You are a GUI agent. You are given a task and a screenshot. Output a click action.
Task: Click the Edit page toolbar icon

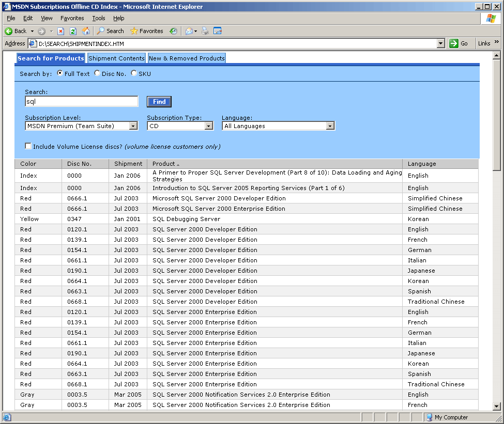coord(218,31)
